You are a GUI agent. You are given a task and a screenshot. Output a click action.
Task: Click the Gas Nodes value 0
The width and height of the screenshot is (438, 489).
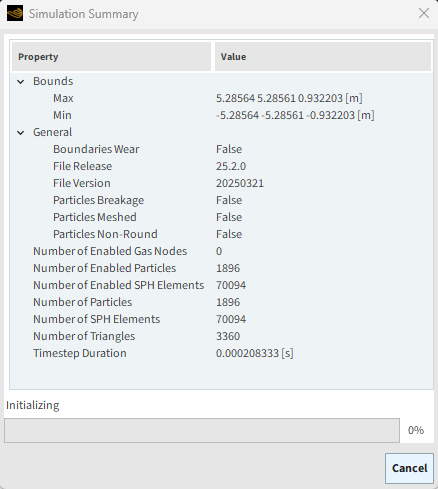219,251
